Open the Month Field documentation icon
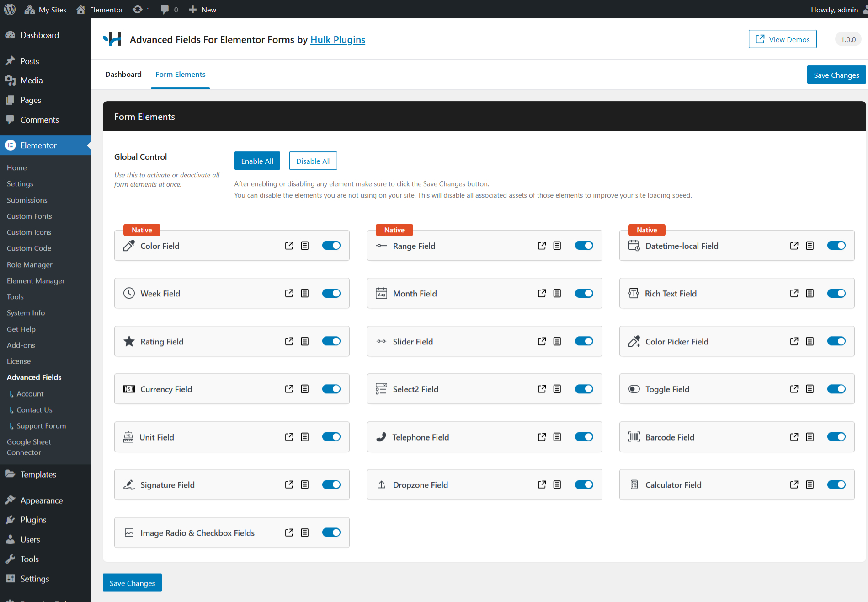 [x=557, y=293]
